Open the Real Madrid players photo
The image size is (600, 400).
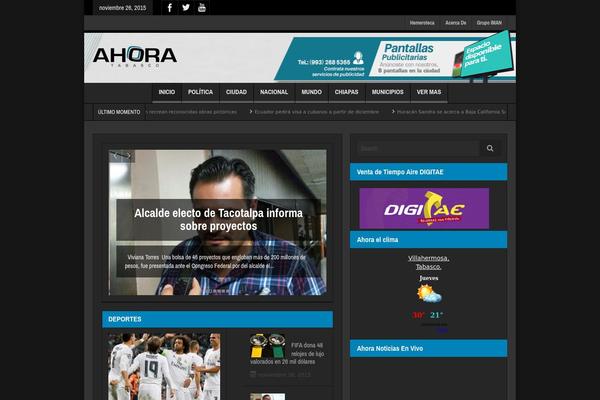(x=164, y=367)
